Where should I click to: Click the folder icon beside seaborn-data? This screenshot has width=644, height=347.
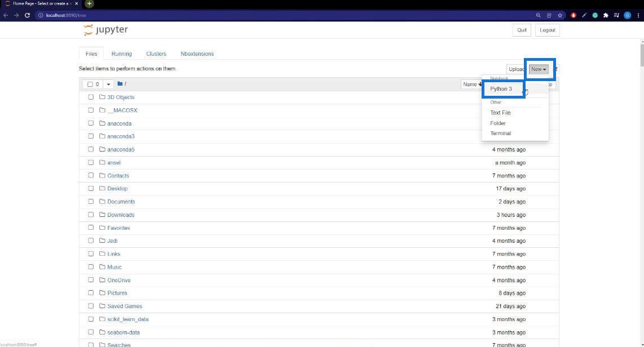click(x=102, y=332)
